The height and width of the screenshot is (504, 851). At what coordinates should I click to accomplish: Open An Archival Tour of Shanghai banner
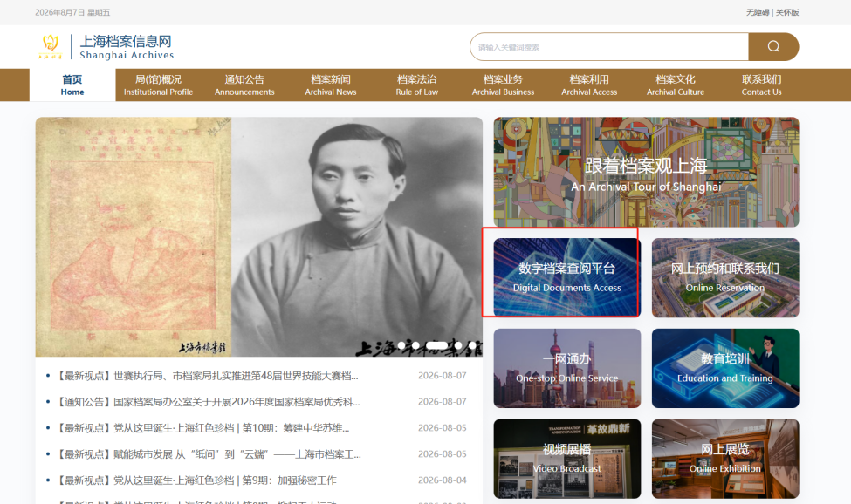pos(646,172)
